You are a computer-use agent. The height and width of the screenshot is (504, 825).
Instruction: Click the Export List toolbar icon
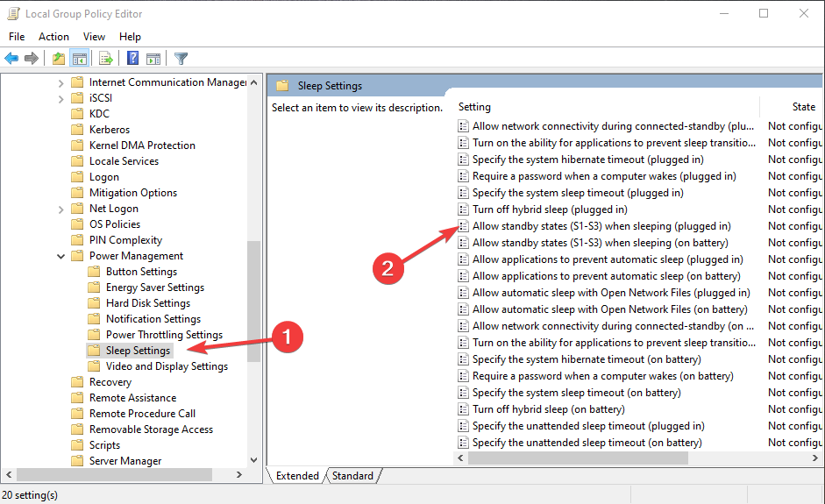(x=106, y=59)
